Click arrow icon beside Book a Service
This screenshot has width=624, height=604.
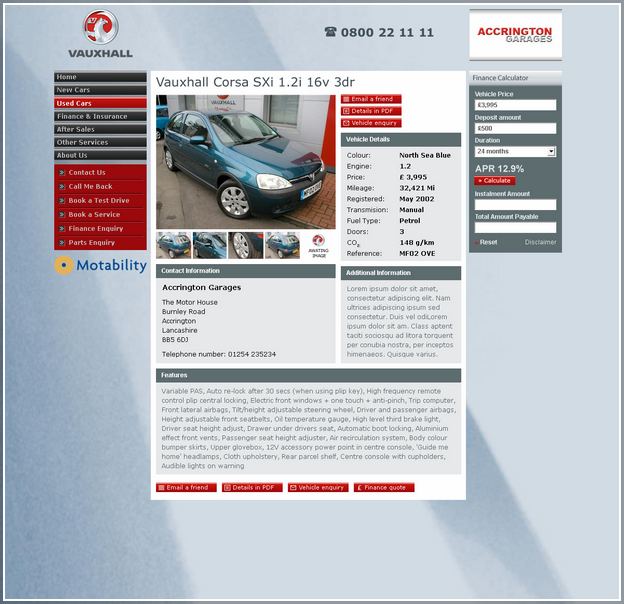point(62,214)
